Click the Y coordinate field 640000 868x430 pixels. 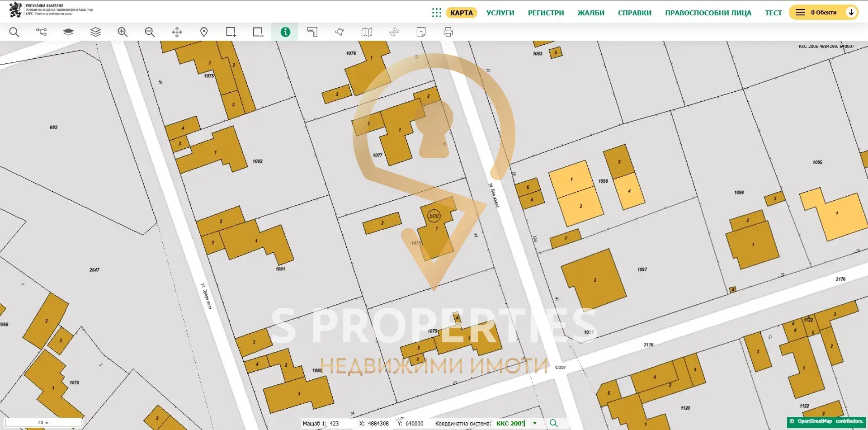point(415,424)
